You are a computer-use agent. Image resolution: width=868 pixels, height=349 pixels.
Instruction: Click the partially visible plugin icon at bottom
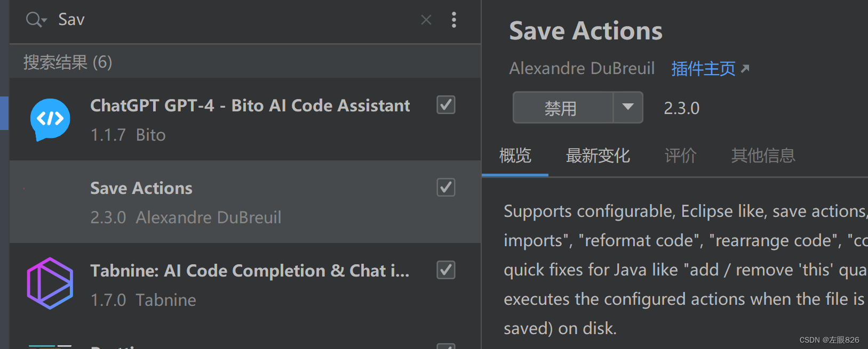click(x=49, y=345)
